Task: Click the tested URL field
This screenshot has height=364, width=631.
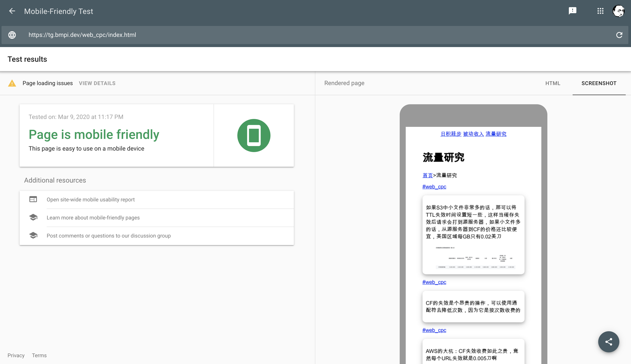Action: [x=82, y=35]
